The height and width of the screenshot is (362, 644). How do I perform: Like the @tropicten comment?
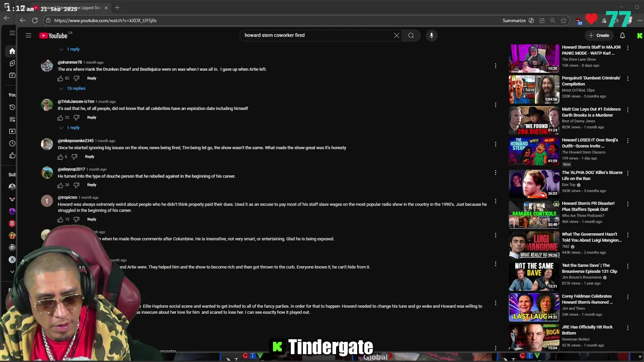60,220
